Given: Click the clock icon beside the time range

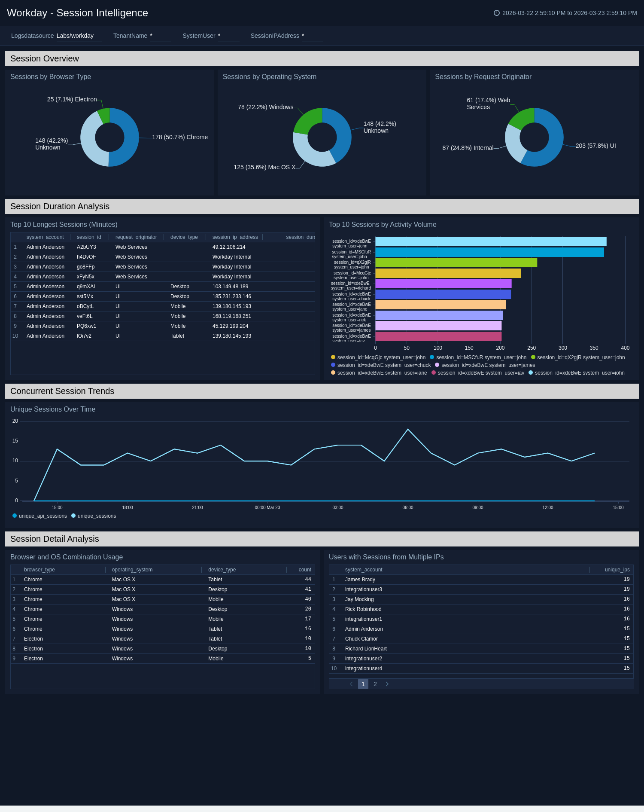Looking at the screenshot, I should (x=496, y=13).
